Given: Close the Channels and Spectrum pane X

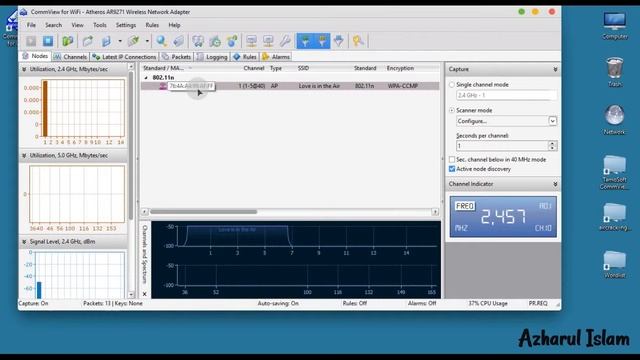Looking at the screenshot, I should [144, 294].
